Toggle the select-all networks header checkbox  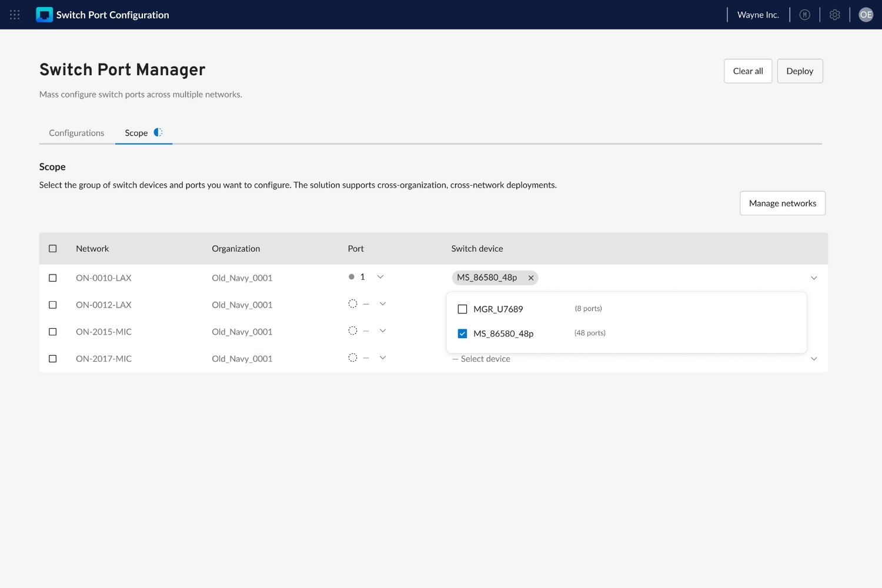[53, 249]
